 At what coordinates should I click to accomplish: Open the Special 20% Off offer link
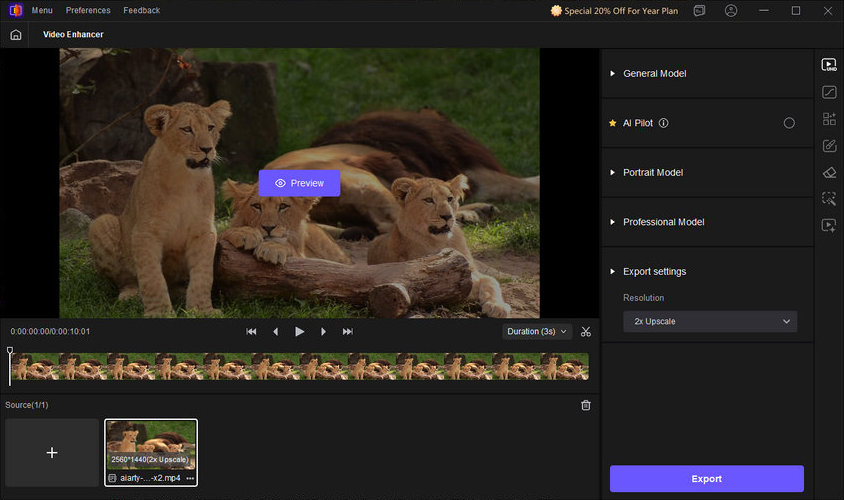tap(614, 11)
